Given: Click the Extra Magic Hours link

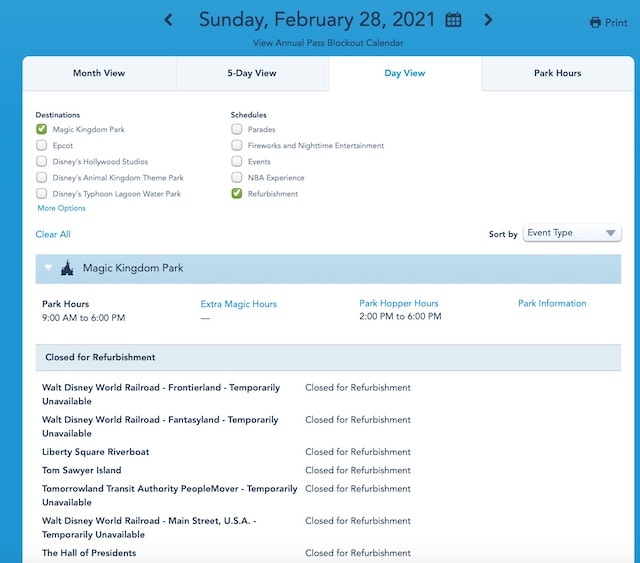Looking at the screenshot, I should click(x=238, y=304).
